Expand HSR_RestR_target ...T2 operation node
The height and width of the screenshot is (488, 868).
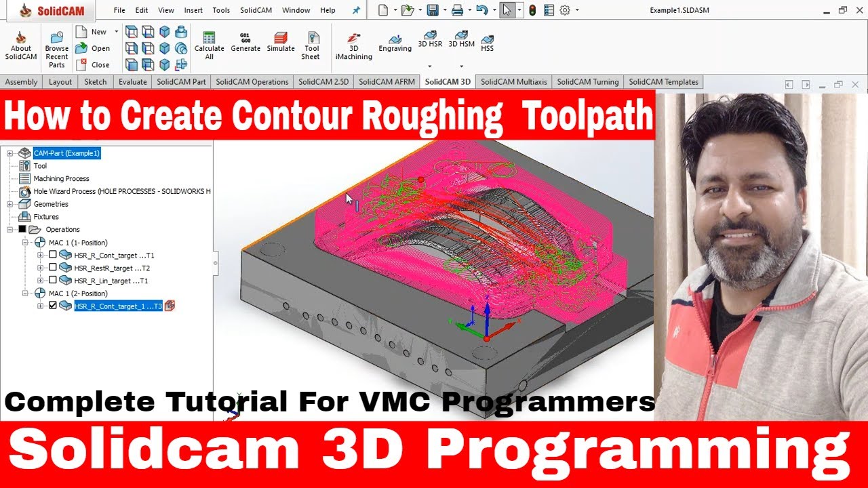pos(40,268)
